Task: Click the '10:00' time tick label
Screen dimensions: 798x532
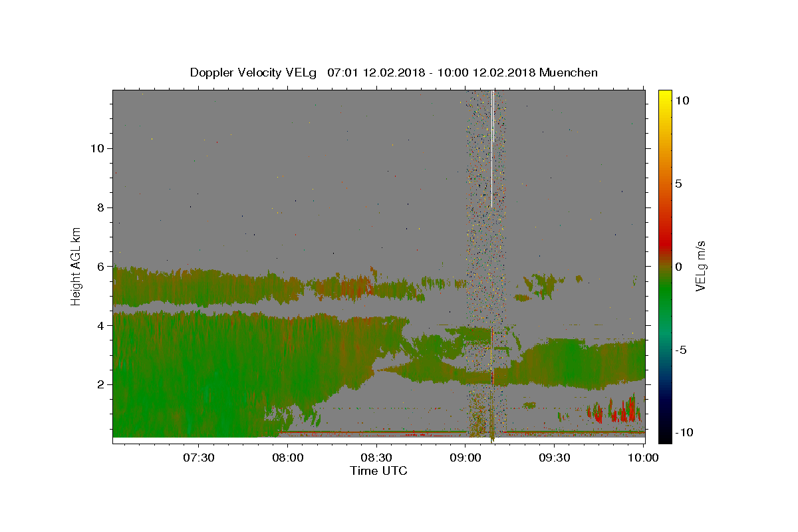Action: click(x=643, y=458)
